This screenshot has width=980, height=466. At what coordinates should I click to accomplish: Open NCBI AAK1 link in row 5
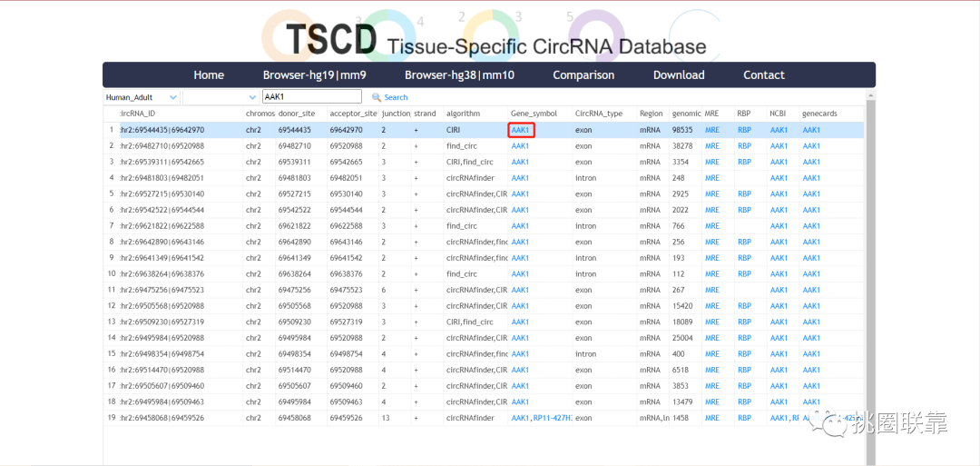tap(779, 194)
